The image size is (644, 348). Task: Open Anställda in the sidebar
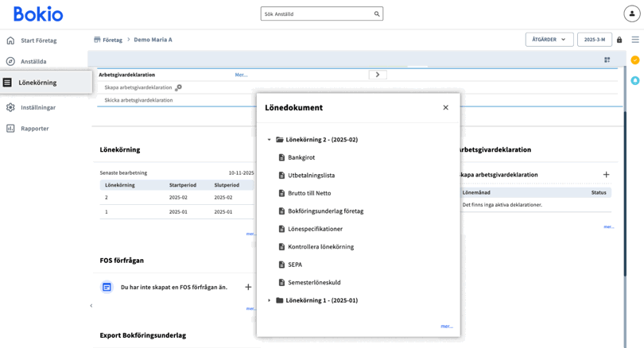[x=33, y=61]
